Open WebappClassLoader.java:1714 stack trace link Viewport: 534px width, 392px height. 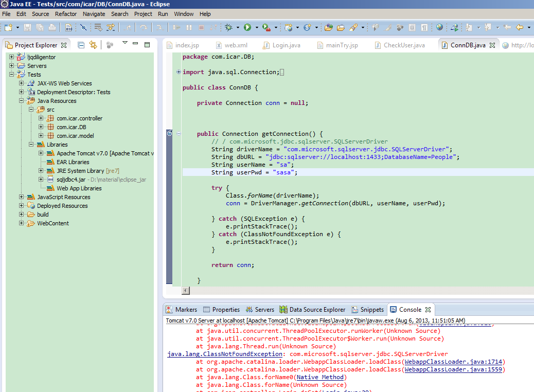[453, 362]
